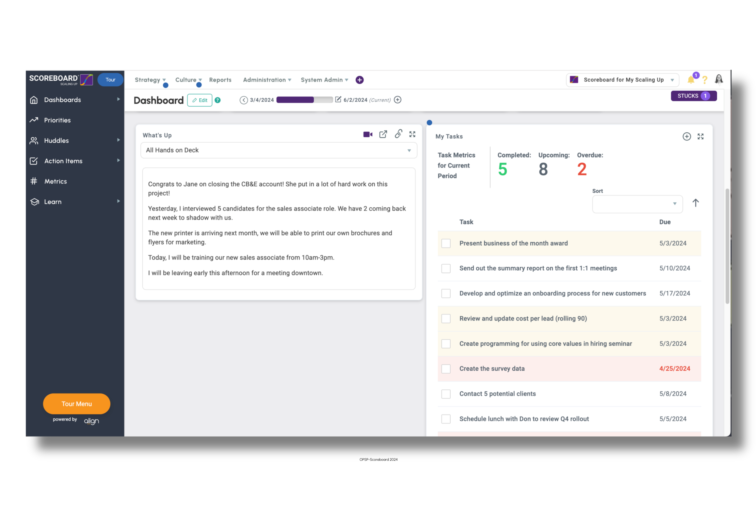This screenshot has height=532, width=756.
Task: Check Develop and optimize onboarding process task
Action: (x=446, y=294)
